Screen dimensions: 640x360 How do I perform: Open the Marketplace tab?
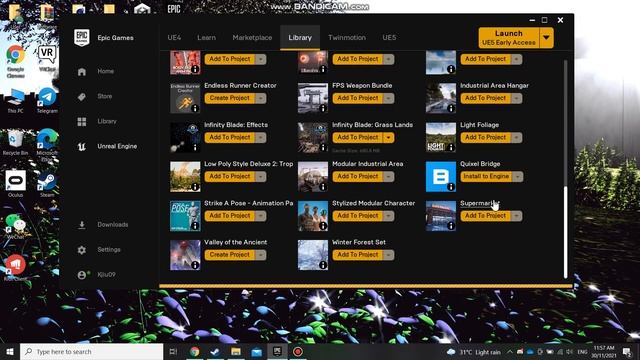(x=252, y=38)
